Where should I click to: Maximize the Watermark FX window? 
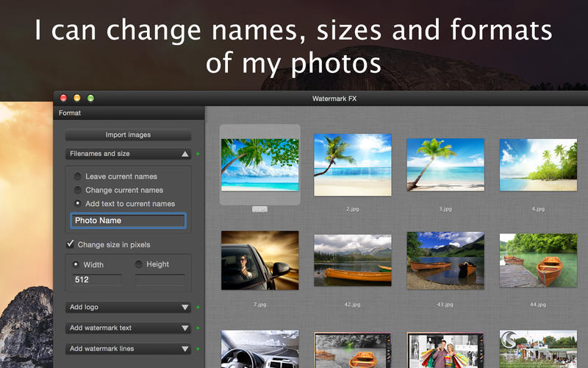tap(90, 98)
